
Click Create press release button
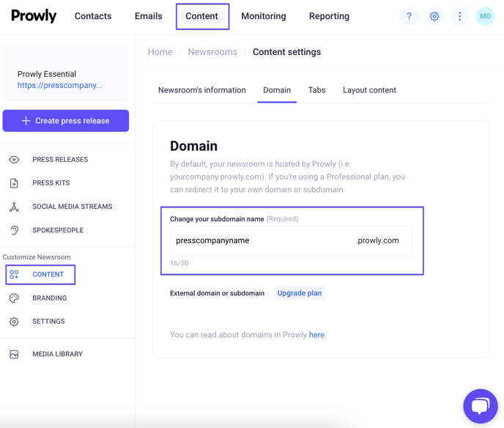[66, 121]
